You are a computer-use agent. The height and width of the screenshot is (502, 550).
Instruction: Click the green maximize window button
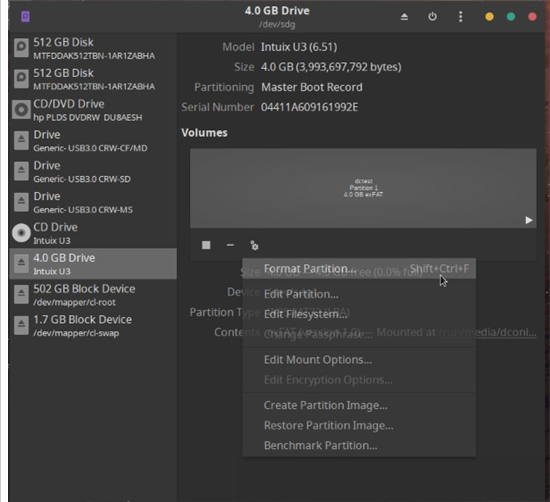511,16
